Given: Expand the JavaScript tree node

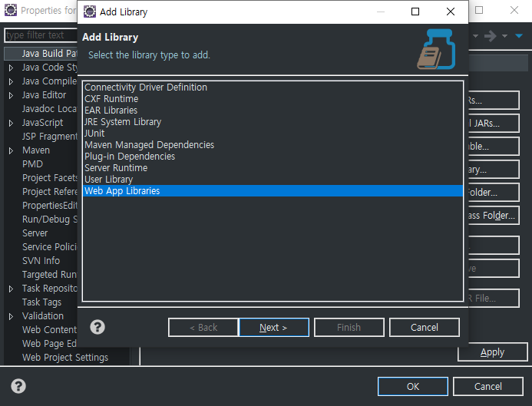Looking at the screenshot, I should (x=12, y=123).
